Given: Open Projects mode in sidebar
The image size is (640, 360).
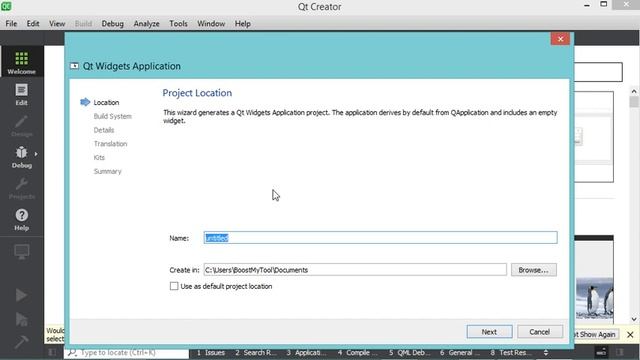Looking at the screenshot, I should 22,189.
